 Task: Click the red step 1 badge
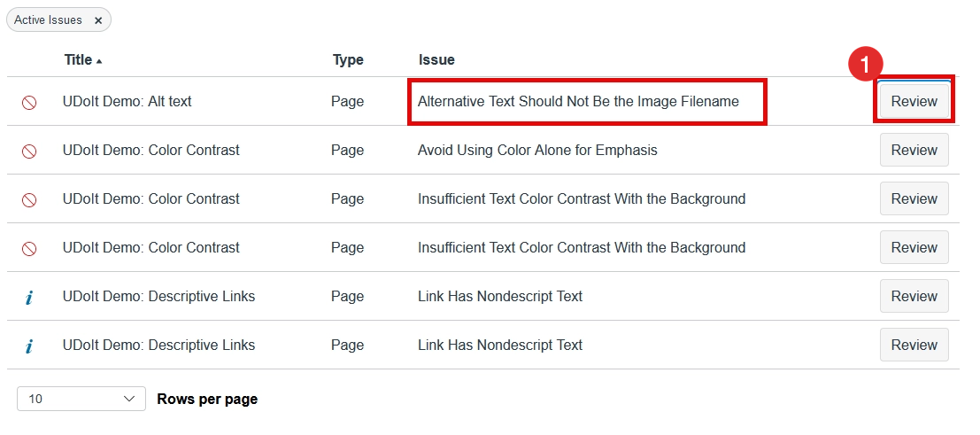click(865, 64)
